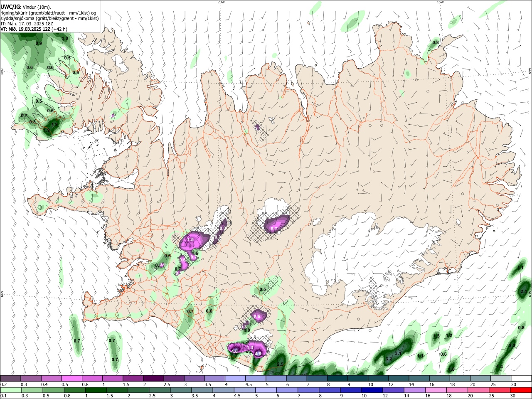Click the 2.2 value in the southeast sea

[x=512, y=346]
